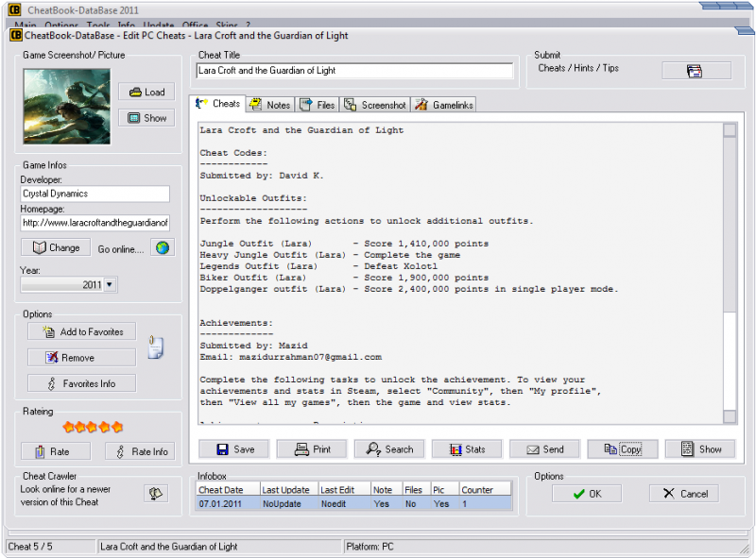Edit the Cheat Title field
Image resolution: width=756 pixels, height=558 pixels.
(355, 71)
